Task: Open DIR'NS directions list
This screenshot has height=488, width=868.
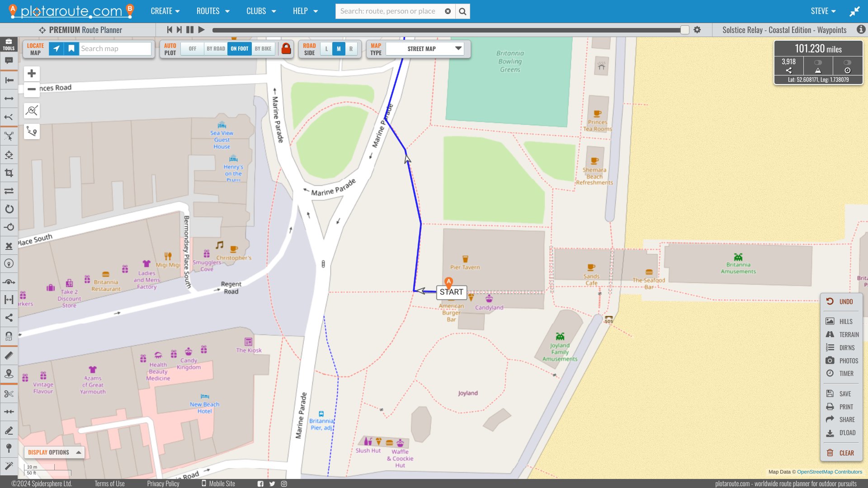Action: 841,347
